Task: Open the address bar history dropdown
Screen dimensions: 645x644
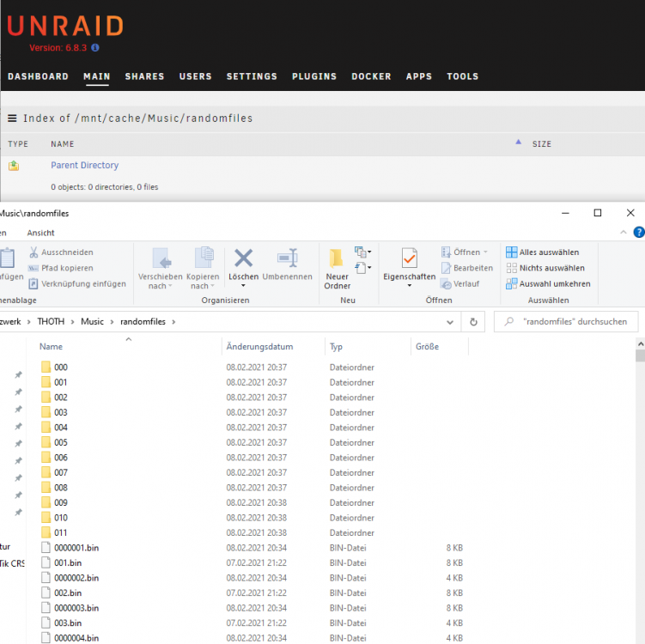Action: point(450,322)
